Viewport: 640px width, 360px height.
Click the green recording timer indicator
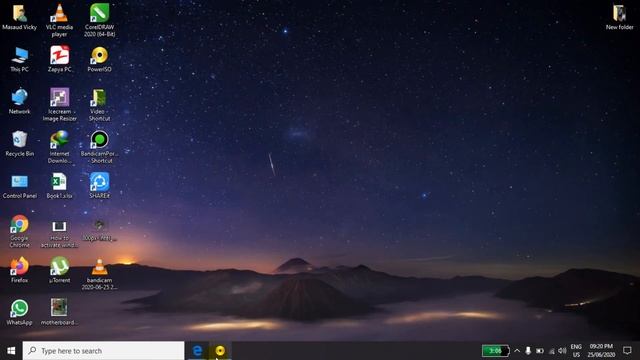point(495,351)
